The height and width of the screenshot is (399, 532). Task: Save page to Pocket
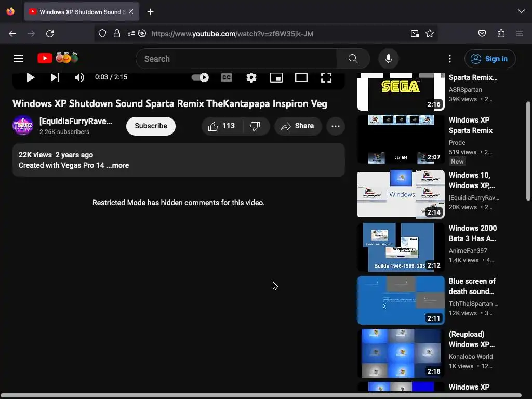(482, 33)
